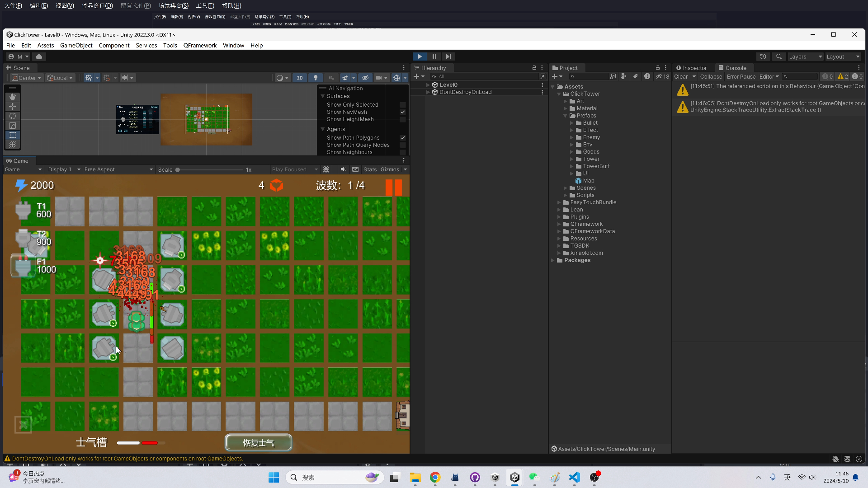868x488 pixels.
Task: Toggle the Stats button in Game view
Action: point(370,169)
